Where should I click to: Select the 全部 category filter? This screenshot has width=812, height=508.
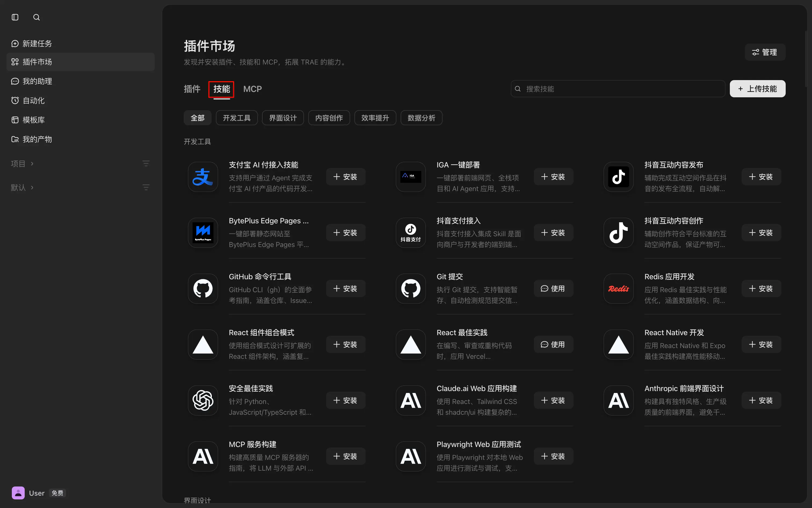[197, 118]
